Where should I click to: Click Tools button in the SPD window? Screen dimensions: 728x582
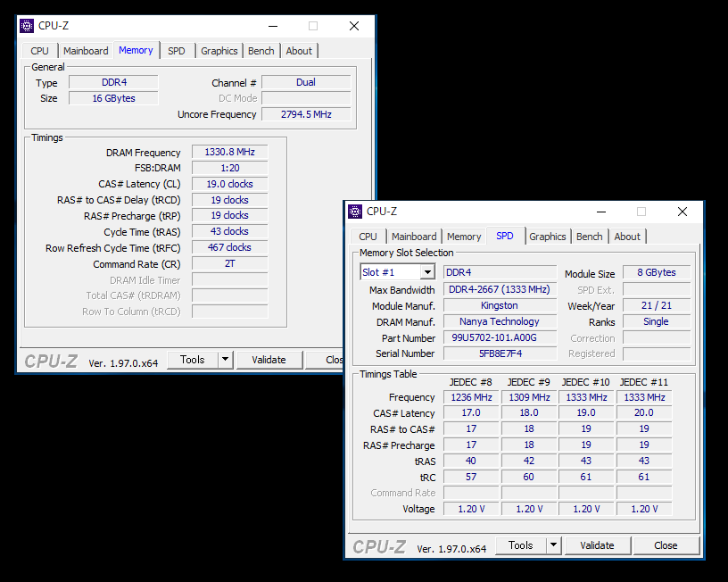point(521,545)
